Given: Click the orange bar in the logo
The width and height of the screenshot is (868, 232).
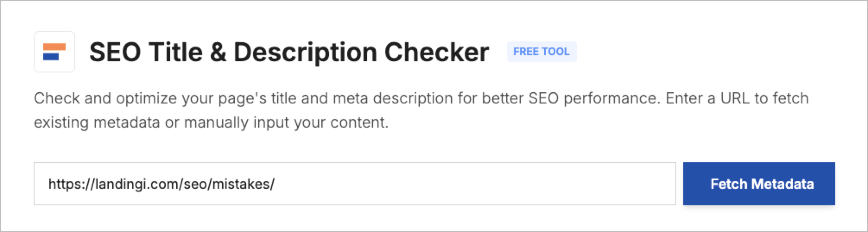Looking at the screenshot, I should pyautogui.click(x=54, y=47).
